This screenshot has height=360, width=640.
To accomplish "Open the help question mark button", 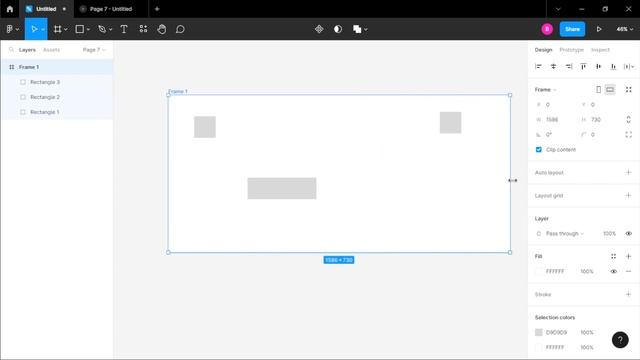I will pos(620,340).
